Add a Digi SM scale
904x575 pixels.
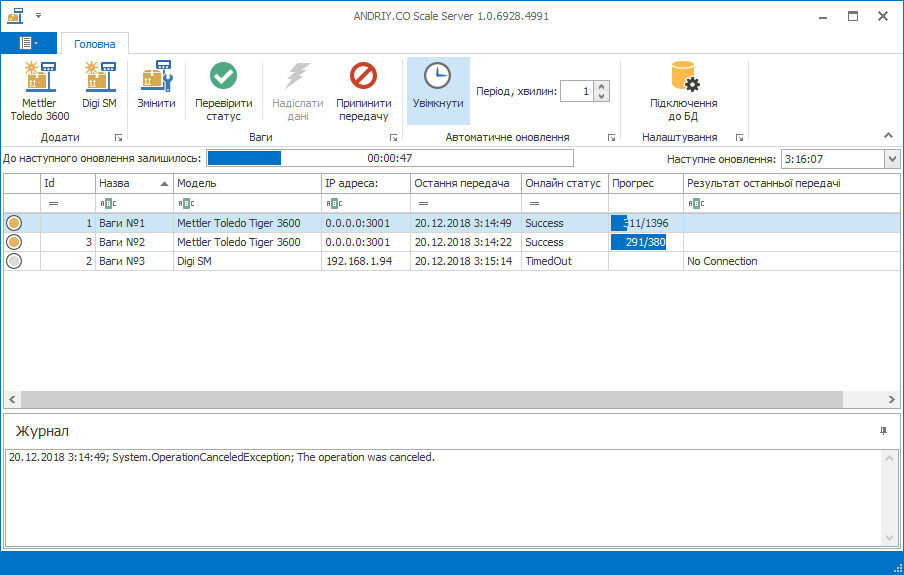[99, 85]
